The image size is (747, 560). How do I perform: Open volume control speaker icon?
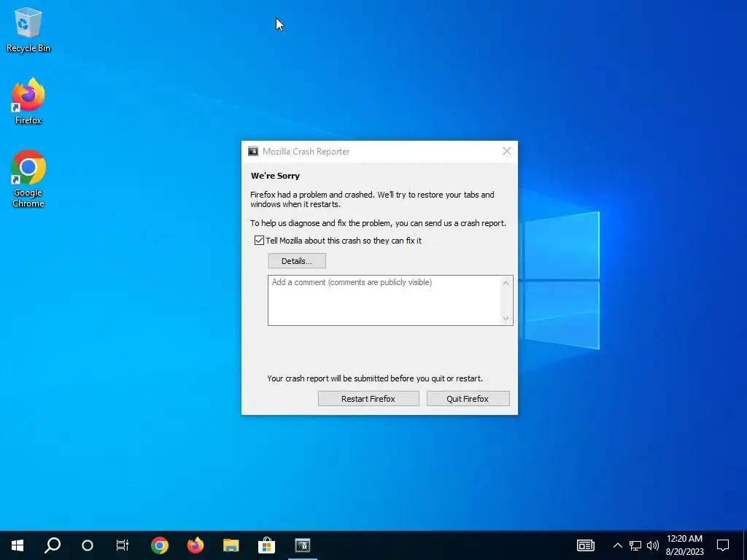point(653,545)
